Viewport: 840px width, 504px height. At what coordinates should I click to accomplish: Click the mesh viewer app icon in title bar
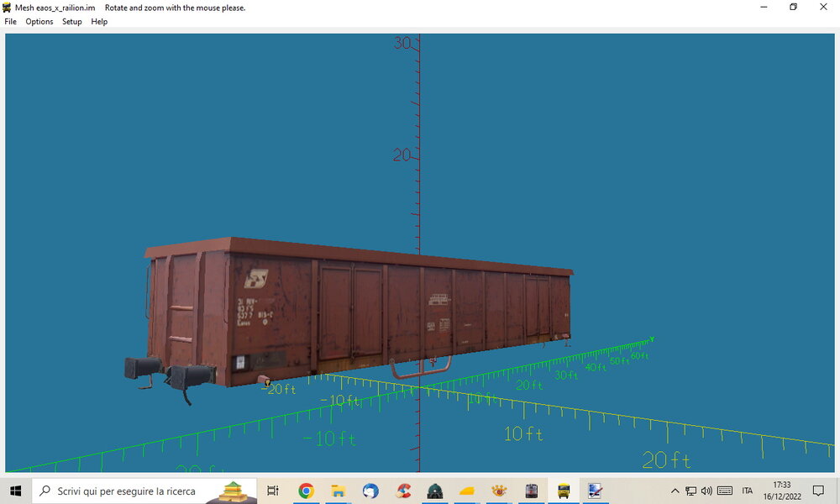click(7, 8)
